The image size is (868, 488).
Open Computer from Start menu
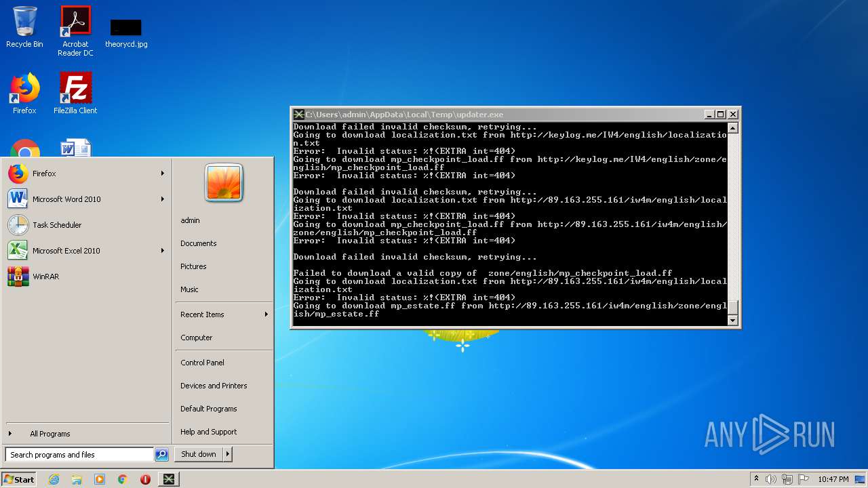pyautogui.click(x=197, y=338)
